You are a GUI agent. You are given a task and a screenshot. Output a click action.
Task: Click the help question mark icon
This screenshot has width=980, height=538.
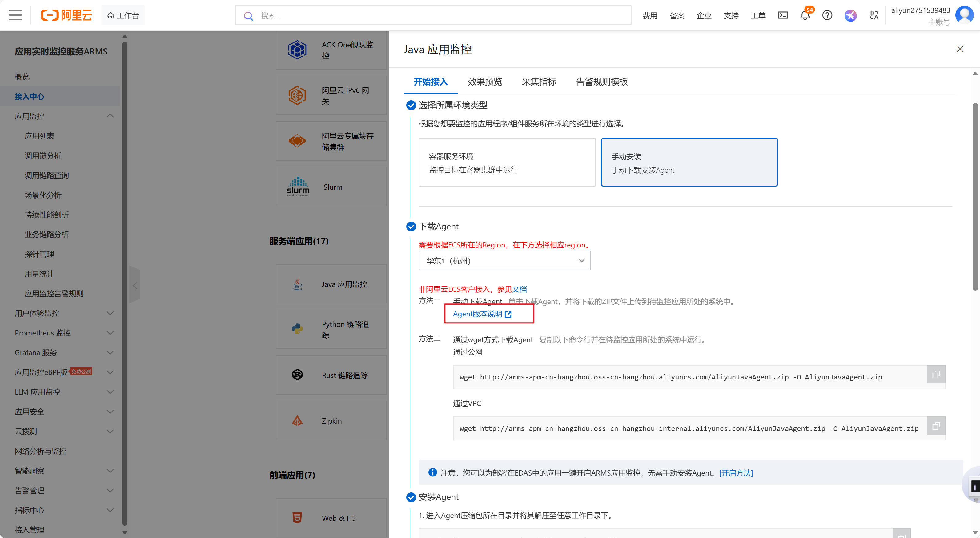[827, 15]
